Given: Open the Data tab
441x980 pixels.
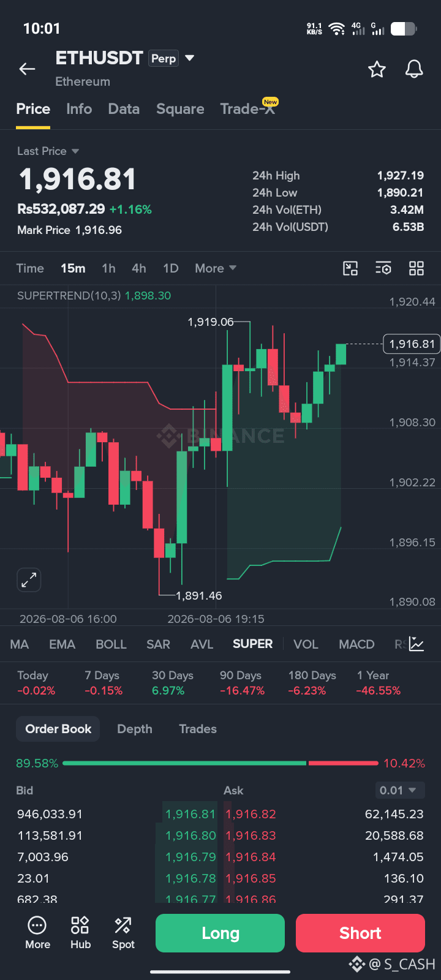Looking at the screenshot, I should click(x=124, y=109).
